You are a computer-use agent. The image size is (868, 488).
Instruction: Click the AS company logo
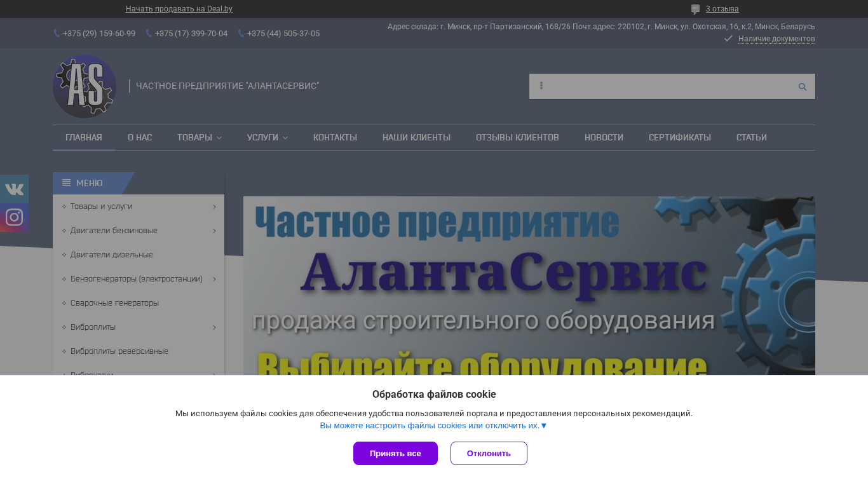(x=85, y=86)
